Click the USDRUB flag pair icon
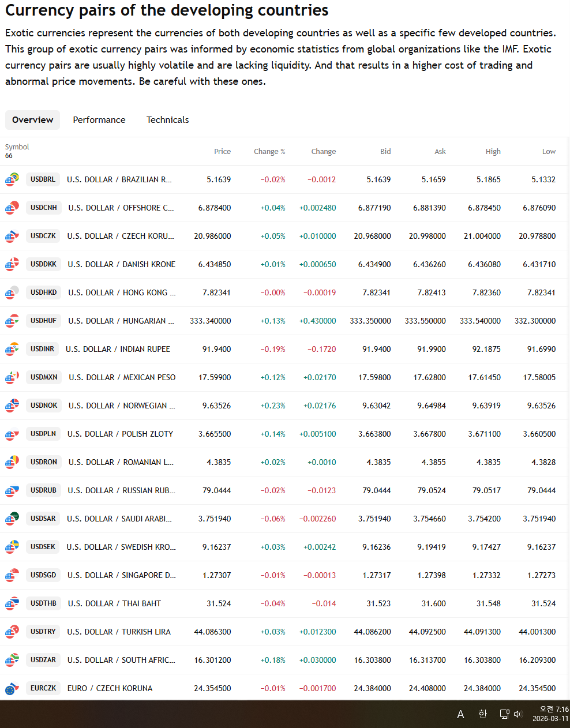 click(x=12, y=490)
